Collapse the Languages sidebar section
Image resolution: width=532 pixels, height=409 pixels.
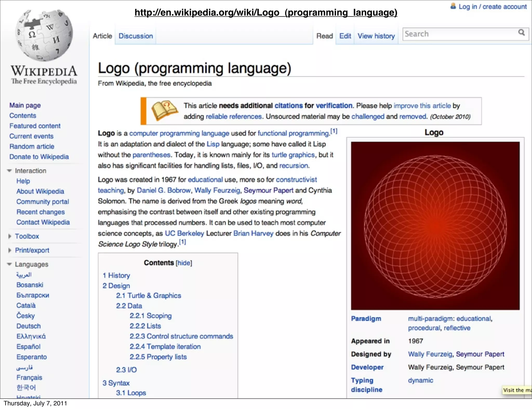click(x=9, y=264)
